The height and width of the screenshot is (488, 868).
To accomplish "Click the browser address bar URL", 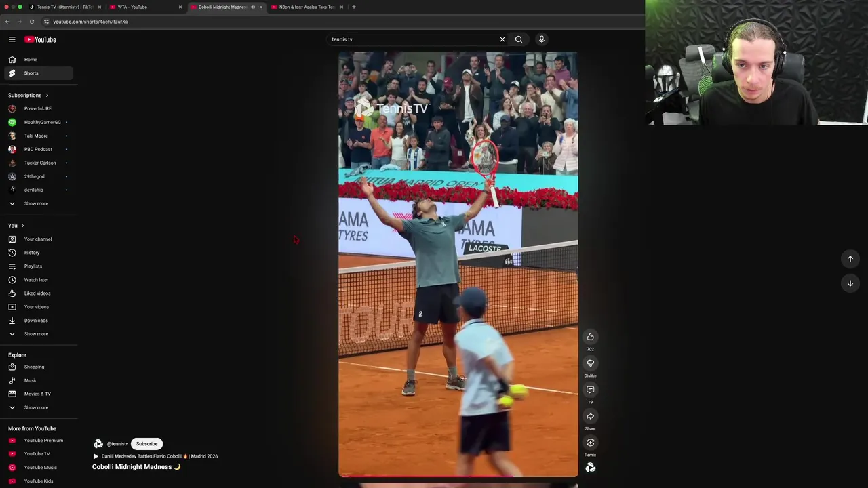I will click(90, 22).
